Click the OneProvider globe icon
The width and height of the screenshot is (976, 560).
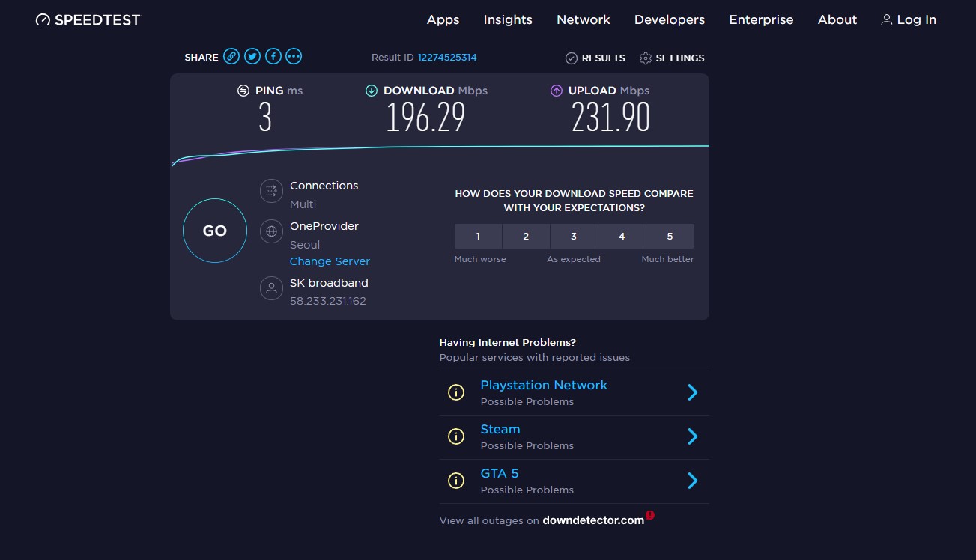pos(271,231)
